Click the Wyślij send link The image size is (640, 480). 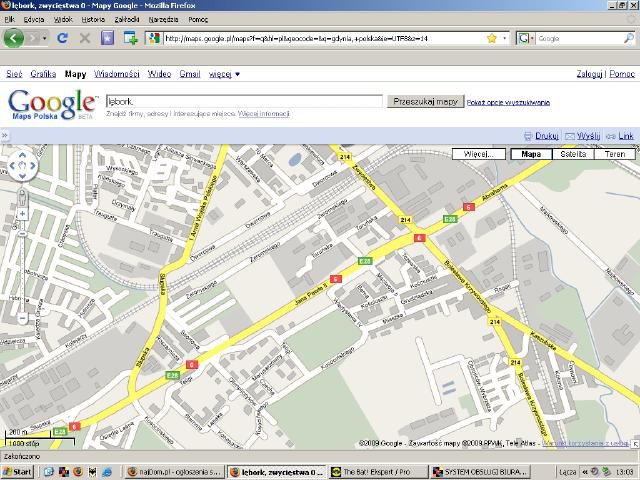[x=588, y=136]
